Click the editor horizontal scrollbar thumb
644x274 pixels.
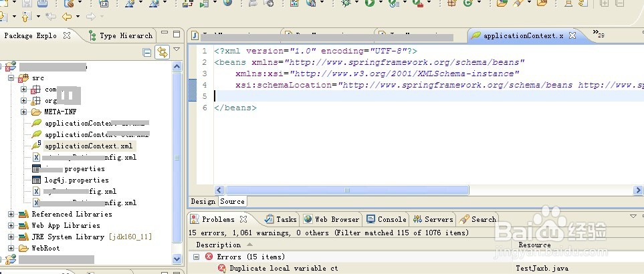click(347, 190)
